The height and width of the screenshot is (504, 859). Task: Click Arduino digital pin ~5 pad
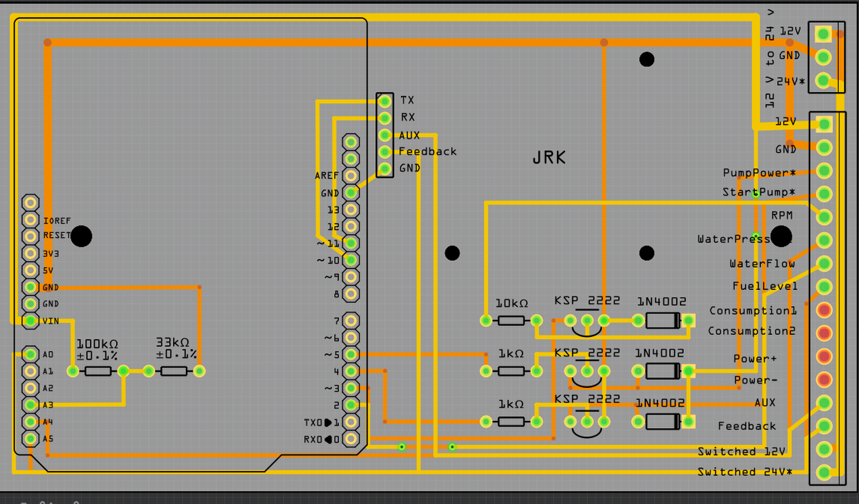click(350, 354)
